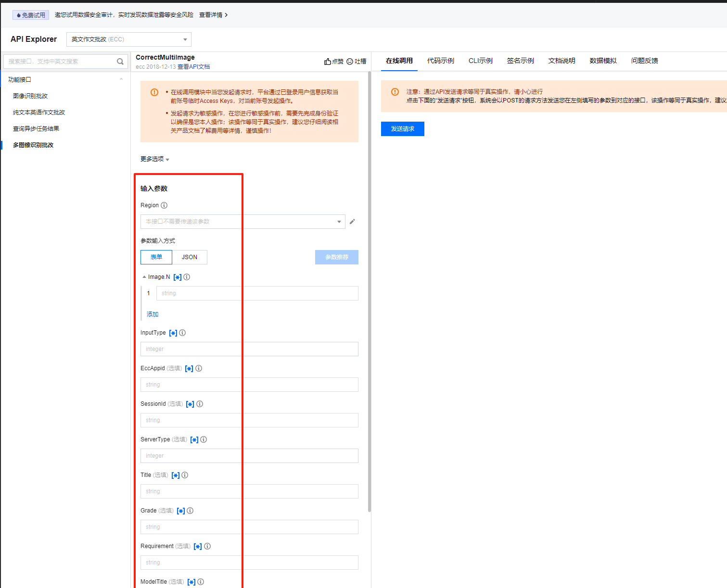727x588 pixels.
Task: Click the 参数推荐 button
Action: 337,257
